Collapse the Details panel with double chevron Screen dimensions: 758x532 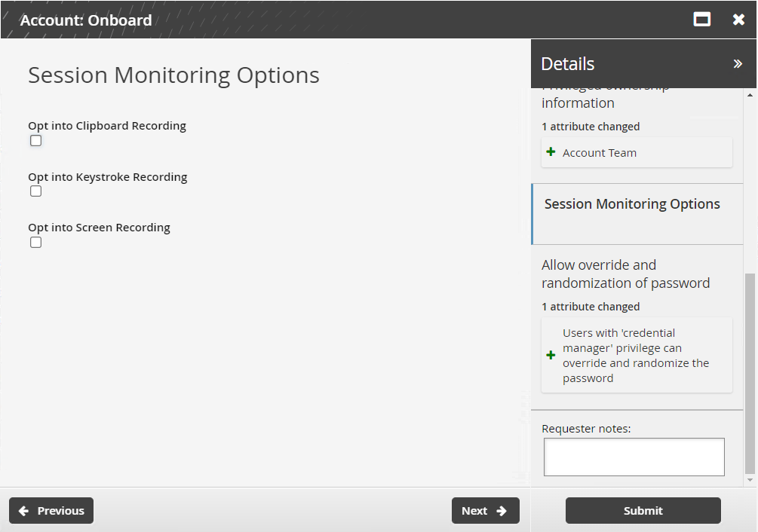[738, 64]
